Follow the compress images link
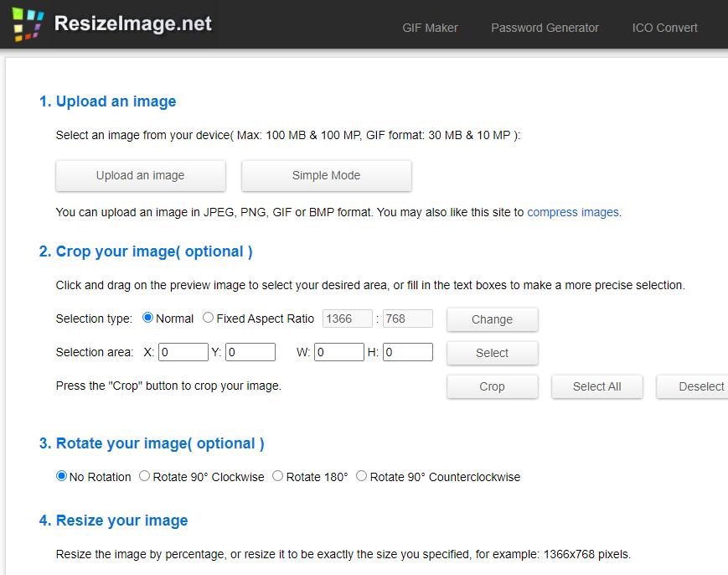This screenshot has width=728, height=575. tap(573, 212)
